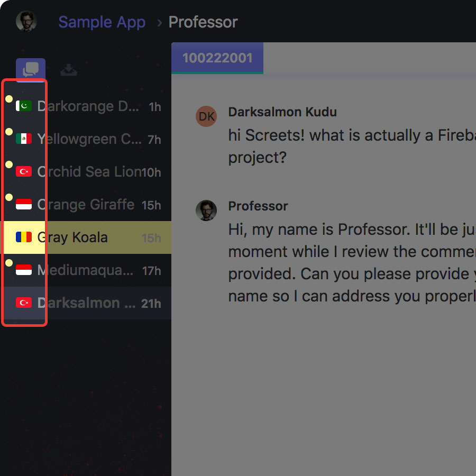Open the Orchid Sea Lion chat
Viewport: 476px width, 476px height.
tap(88, 172)
